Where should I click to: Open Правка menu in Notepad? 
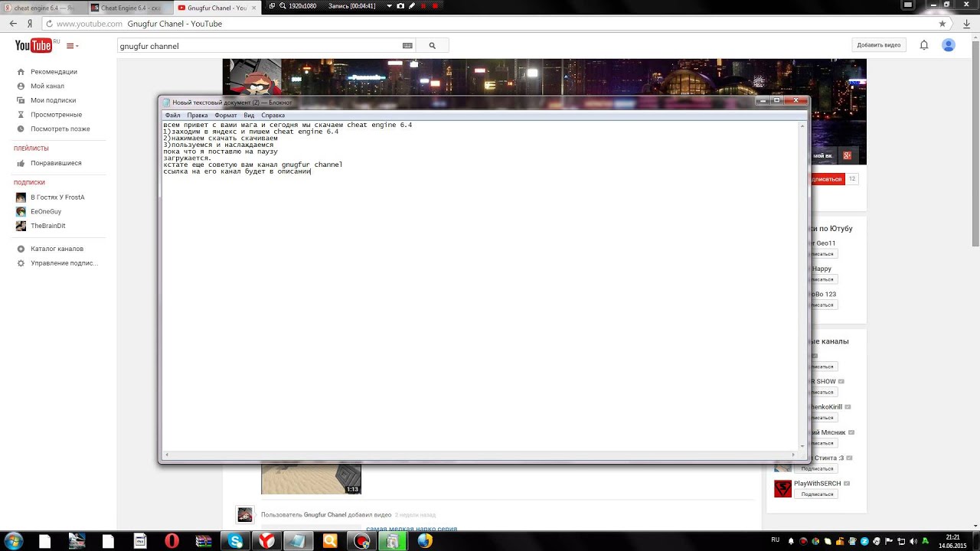point(198,115)
